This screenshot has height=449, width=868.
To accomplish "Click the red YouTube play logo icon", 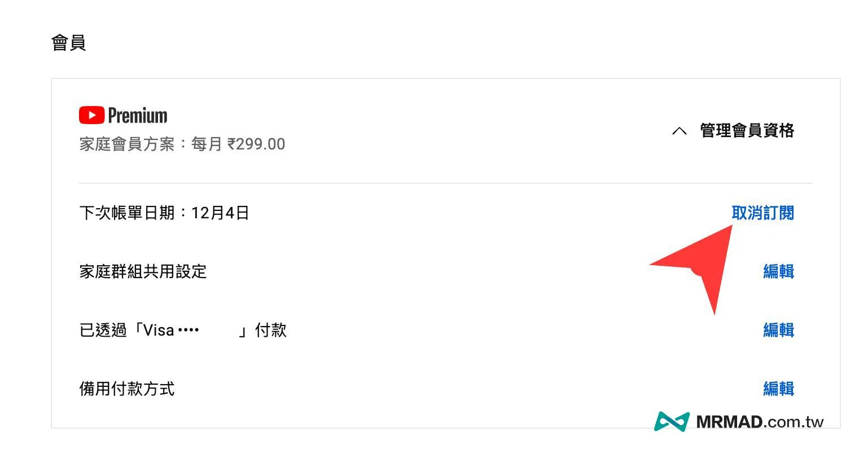I will 91,115.
